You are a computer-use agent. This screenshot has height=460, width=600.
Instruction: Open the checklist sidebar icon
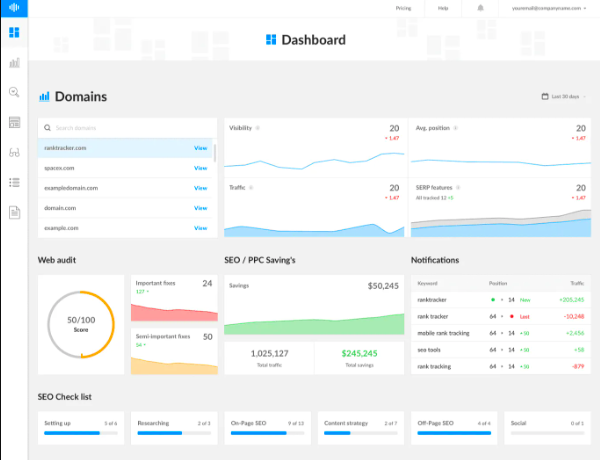(x=14, y=182)
